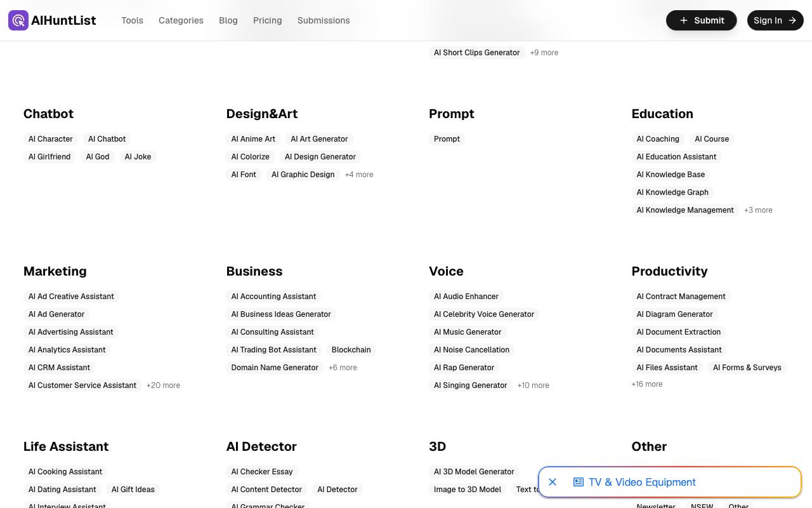Click the Submit button
Viewport: 812px width, 508px height.
[x=701, y=20]
